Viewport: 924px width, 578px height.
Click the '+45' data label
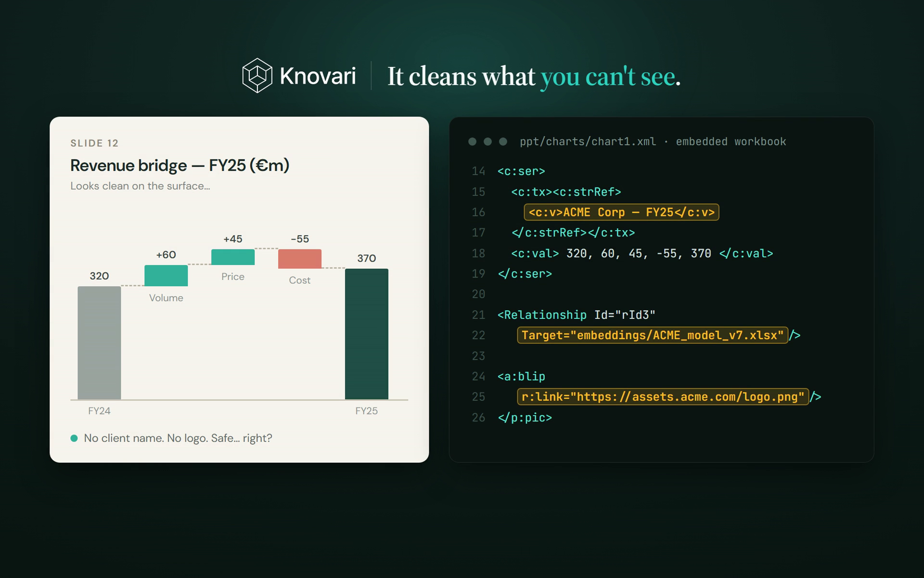click(233, 239)
